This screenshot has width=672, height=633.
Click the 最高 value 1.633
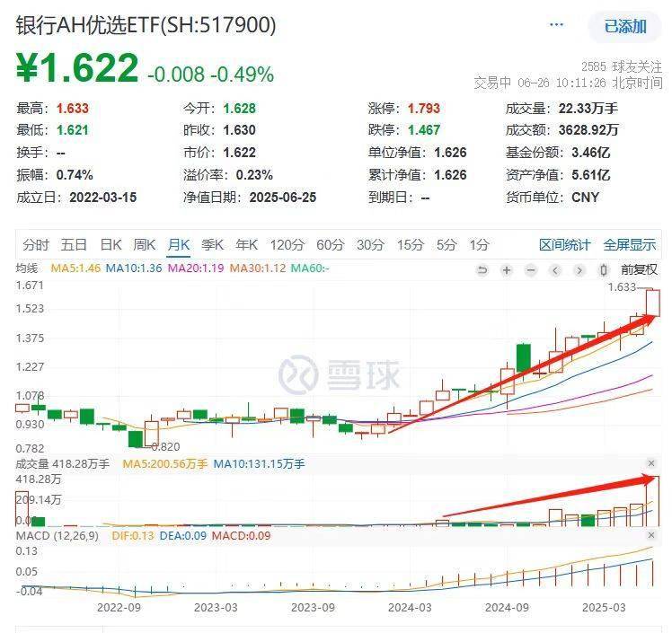point(73,109)
